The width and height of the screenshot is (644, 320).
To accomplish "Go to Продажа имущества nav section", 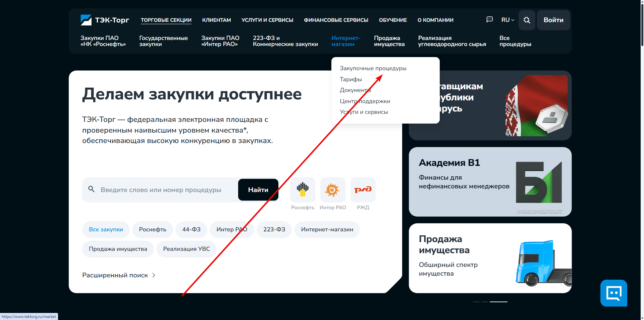I will click(x=389, y=41).
